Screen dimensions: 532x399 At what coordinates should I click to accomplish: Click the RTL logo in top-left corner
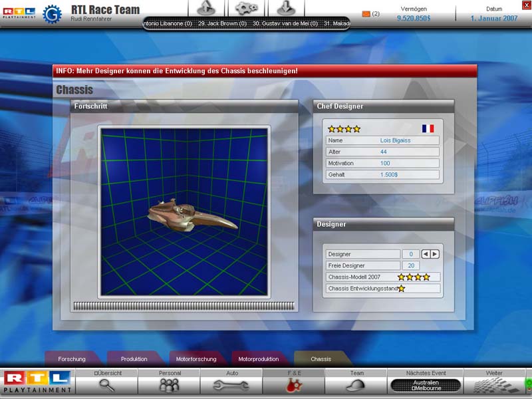19,13
